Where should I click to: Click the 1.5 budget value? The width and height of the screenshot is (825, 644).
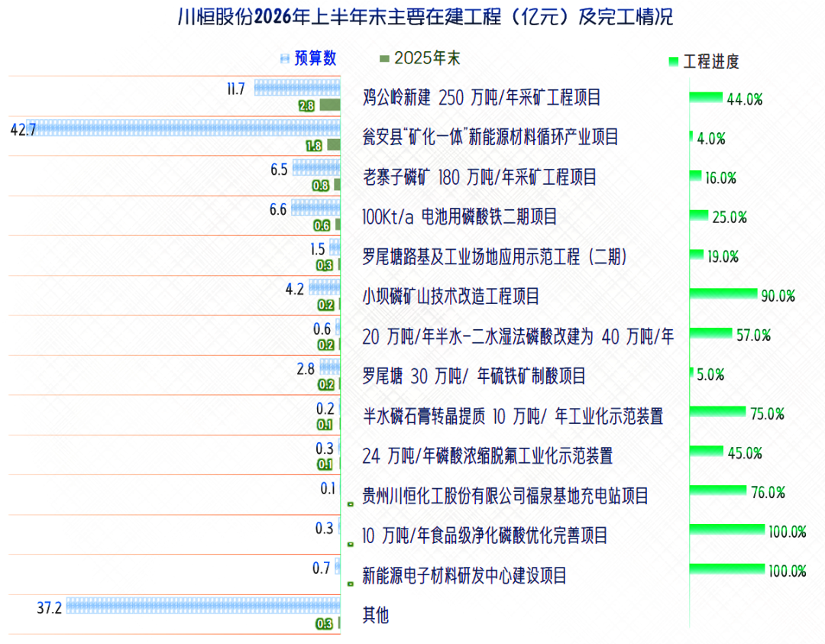[x=318, y=249]
